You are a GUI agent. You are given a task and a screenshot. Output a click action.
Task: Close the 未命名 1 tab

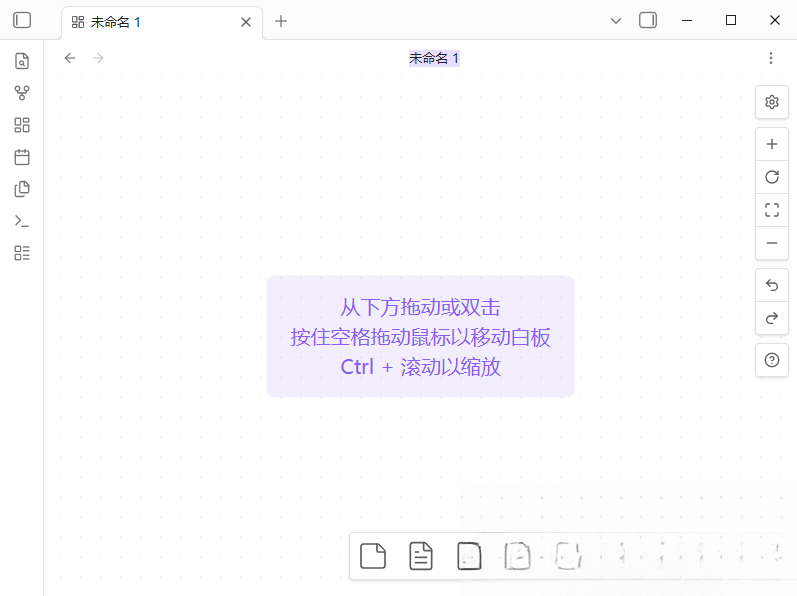[x=246, y=22]
